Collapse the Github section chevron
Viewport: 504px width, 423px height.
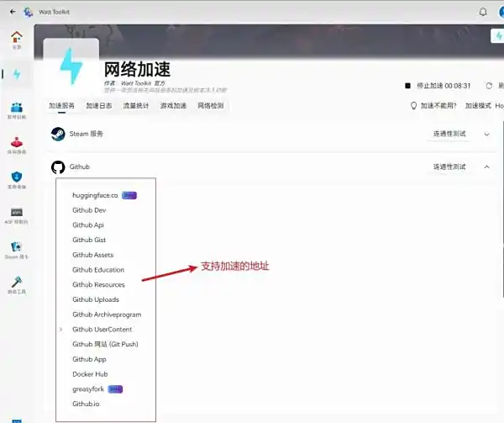[486, 167]
